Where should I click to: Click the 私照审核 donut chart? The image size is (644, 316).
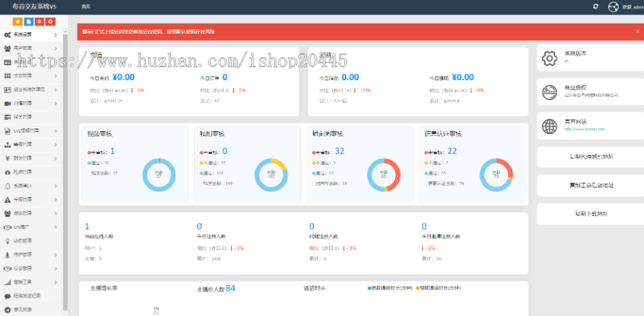click(271, 175)
